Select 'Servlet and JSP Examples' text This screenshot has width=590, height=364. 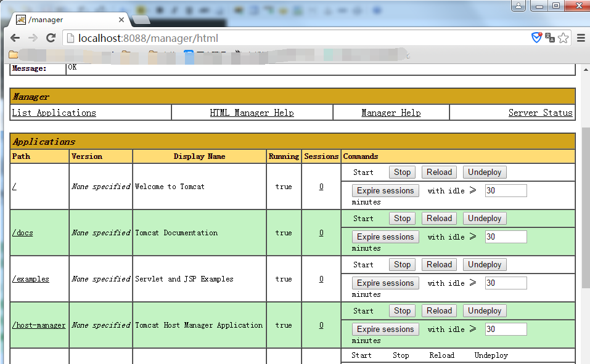pos(184,279)
